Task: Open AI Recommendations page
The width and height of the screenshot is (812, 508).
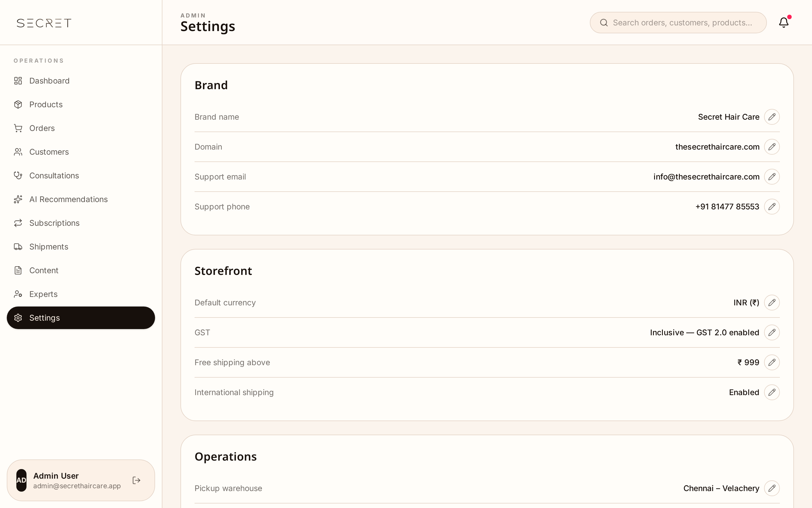Action: pos(81,199)
